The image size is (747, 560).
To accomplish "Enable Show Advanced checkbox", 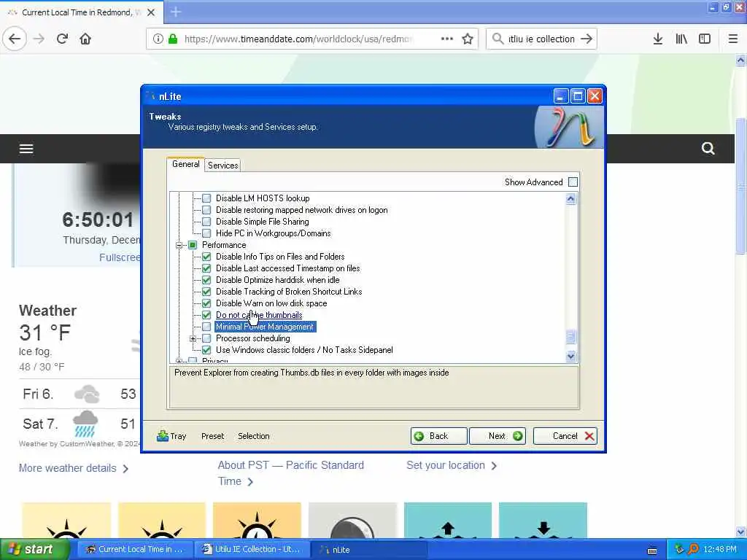I will pyautogui.click(x=573, y=182).
